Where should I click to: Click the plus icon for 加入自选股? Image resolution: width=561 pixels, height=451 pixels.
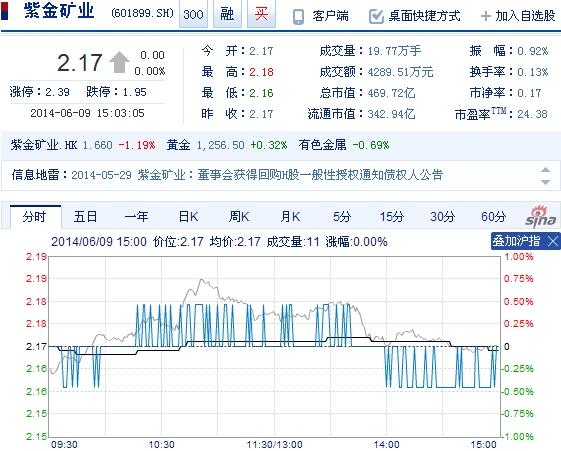click(485, 16)
